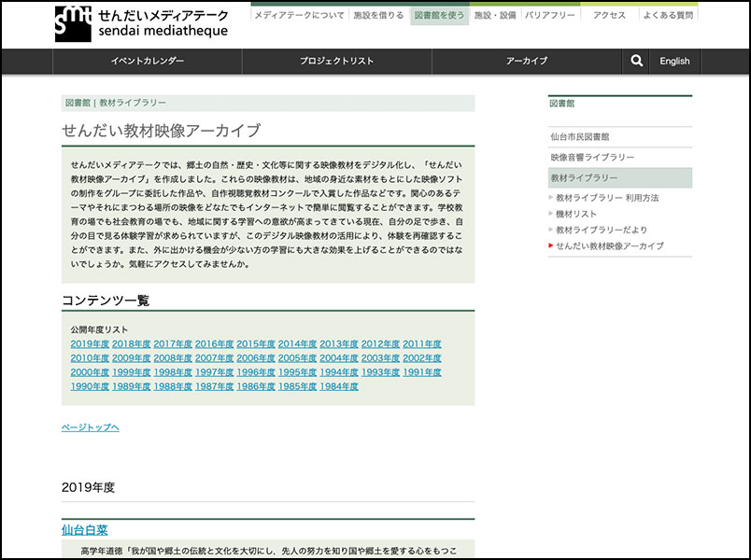Select メディアテークについて top tab
Viewport: 751px width, 560px height.
(x=299, y=16)
